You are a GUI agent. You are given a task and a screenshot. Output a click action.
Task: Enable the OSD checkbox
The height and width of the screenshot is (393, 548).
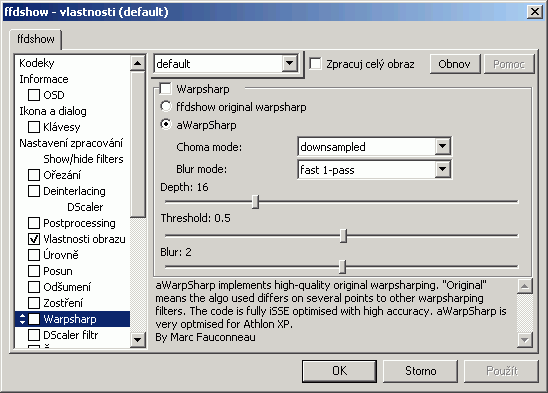pyautogui.click(x=34, y=95)
